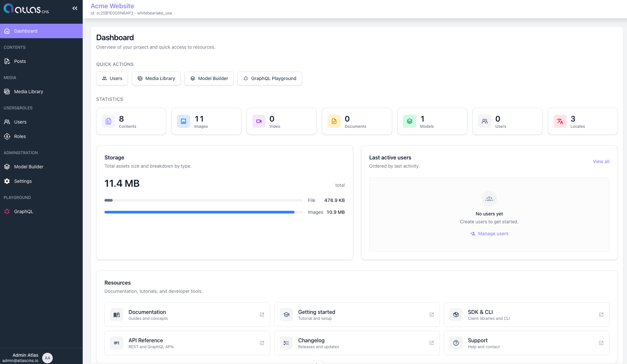
Task: Click View all in Last active users
Action: [601, 161]
